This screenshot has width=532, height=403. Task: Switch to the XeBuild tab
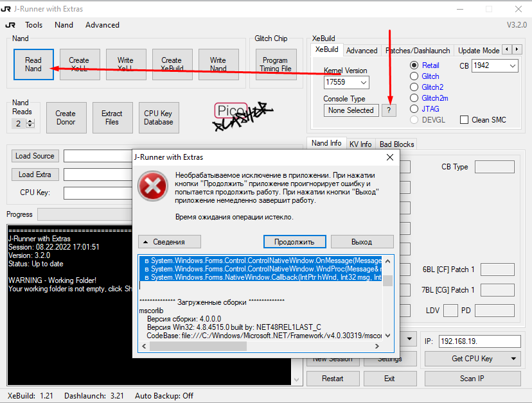coord(327,49)
